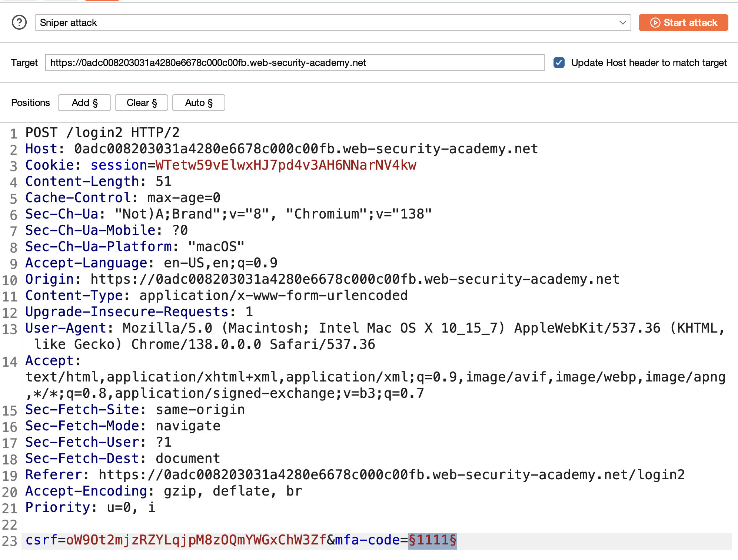The height and width of the screenshot is (560, 738).
Task: Click the Auto § positions button
Action: [199, 103]
